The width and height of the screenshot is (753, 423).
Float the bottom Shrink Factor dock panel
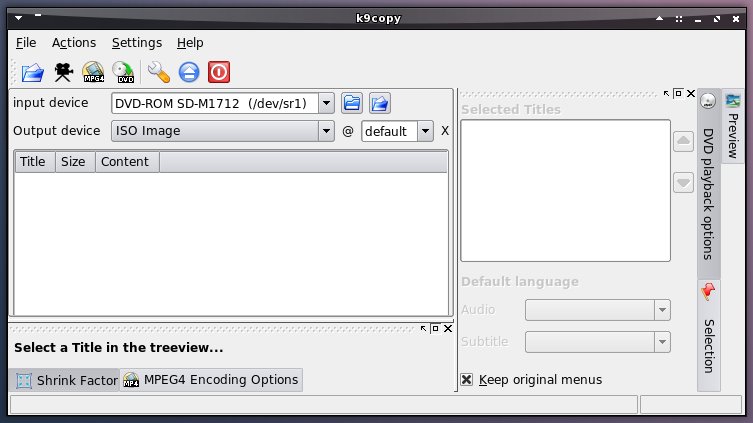coord(435,328)
